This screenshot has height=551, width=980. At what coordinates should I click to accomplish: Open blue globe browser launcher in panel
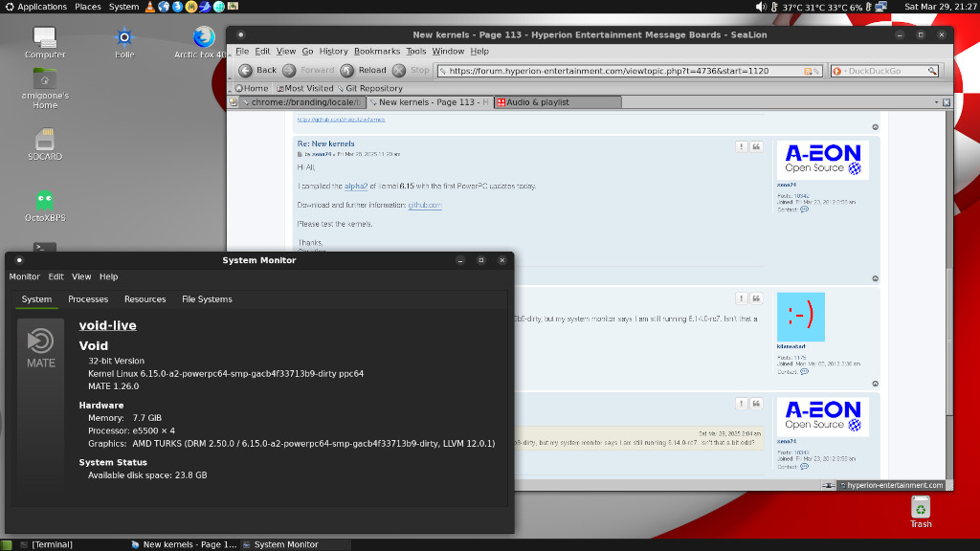164,7
